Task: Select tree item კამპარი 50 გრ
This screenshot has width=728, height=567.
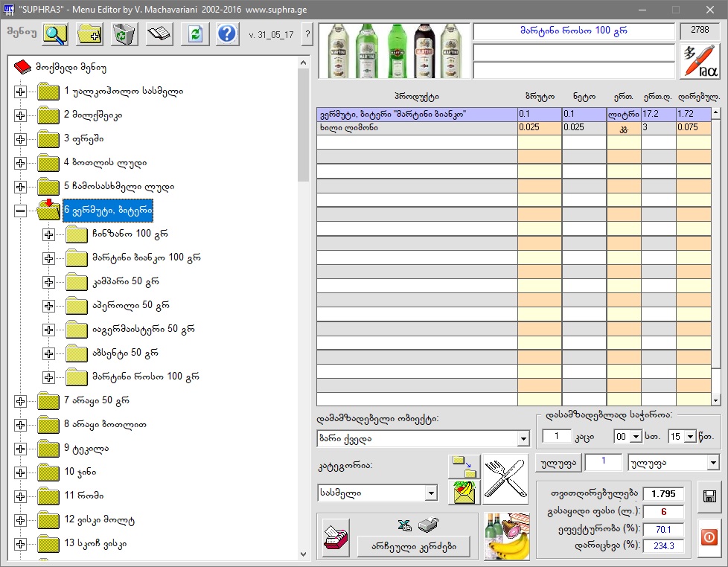Action: (125, 281)
